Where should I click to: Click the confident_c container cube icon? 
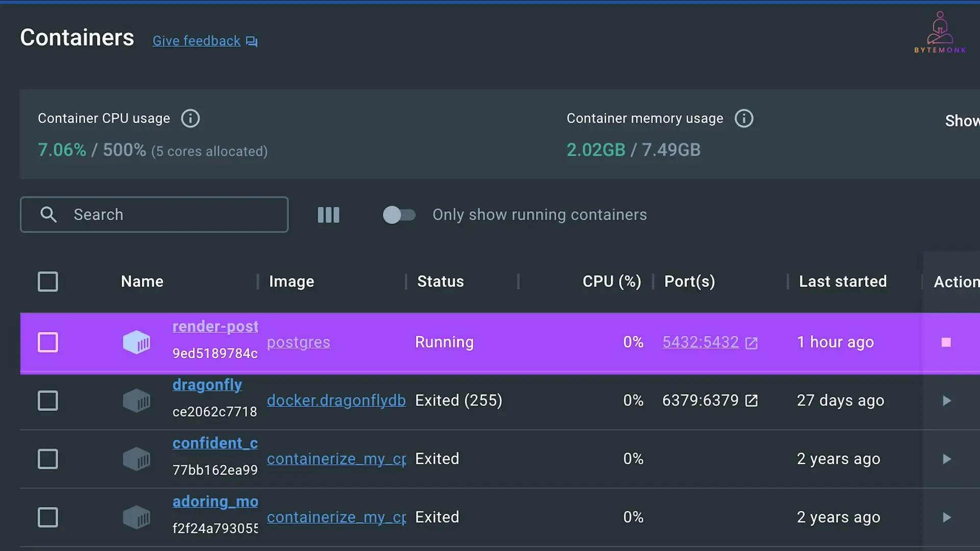click(x=136, y=459)
